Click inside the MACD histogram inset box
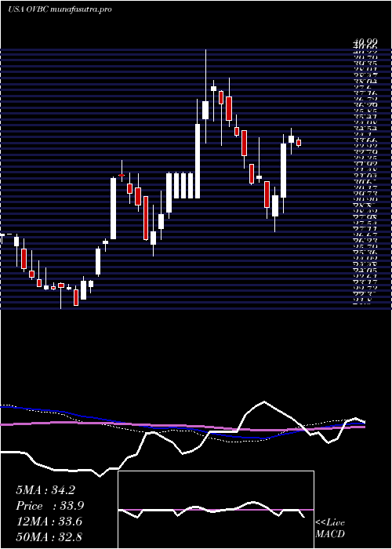The height and width of the screenshot is (549, 392). 216,510
